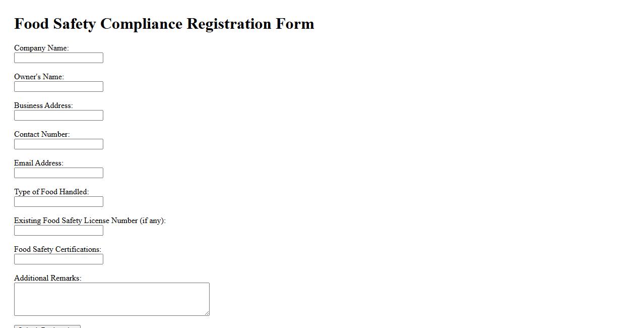This screenshot has height=328, width=644.
Task: Focus the Additional Remarks text area
Action: [111, 299]
